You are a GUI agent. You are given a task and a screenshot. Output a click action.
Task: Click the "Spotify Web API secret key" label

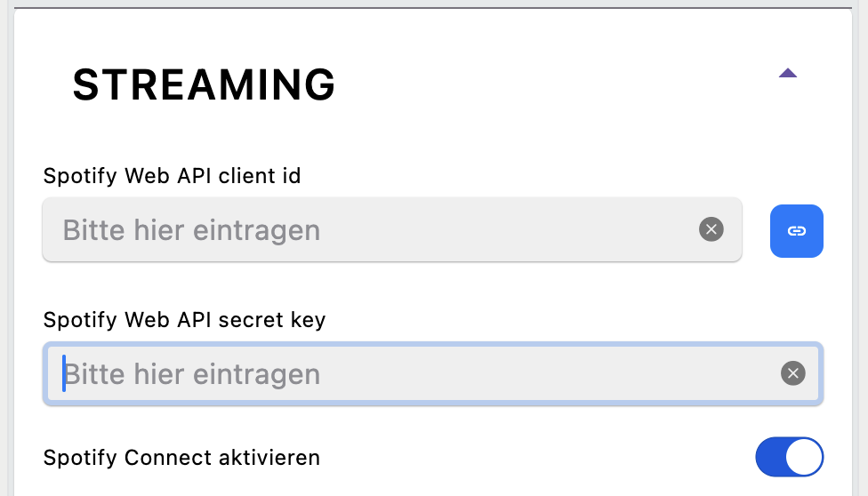pyautogui.click(x=184, y=319)
